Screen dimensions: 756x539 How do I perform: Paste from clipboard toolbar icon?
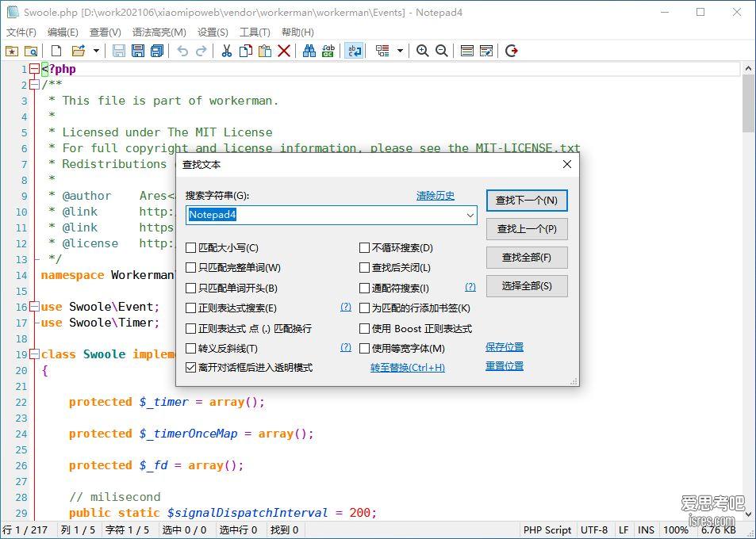[265, 51]
